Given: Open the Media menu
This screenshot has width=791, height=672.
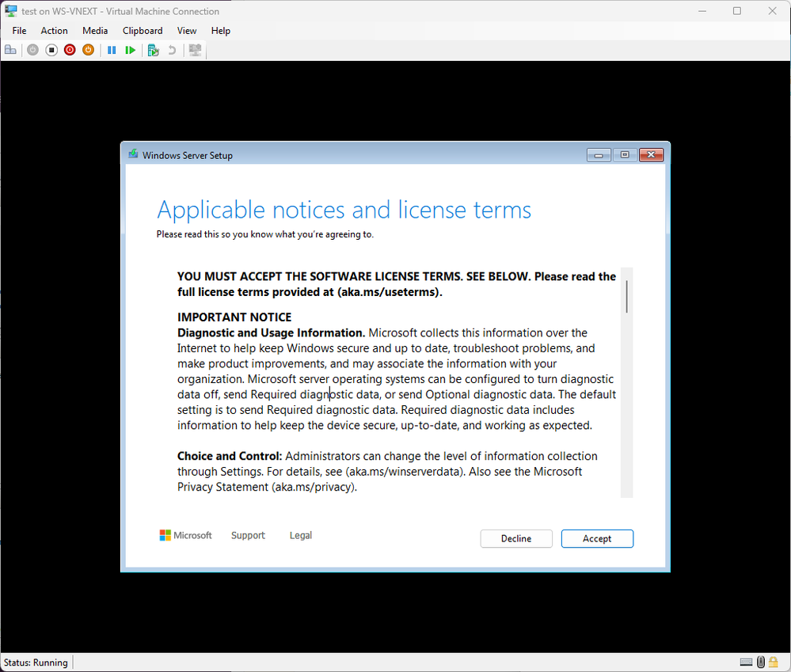Looking at the screenshot, I should point(95,31).
